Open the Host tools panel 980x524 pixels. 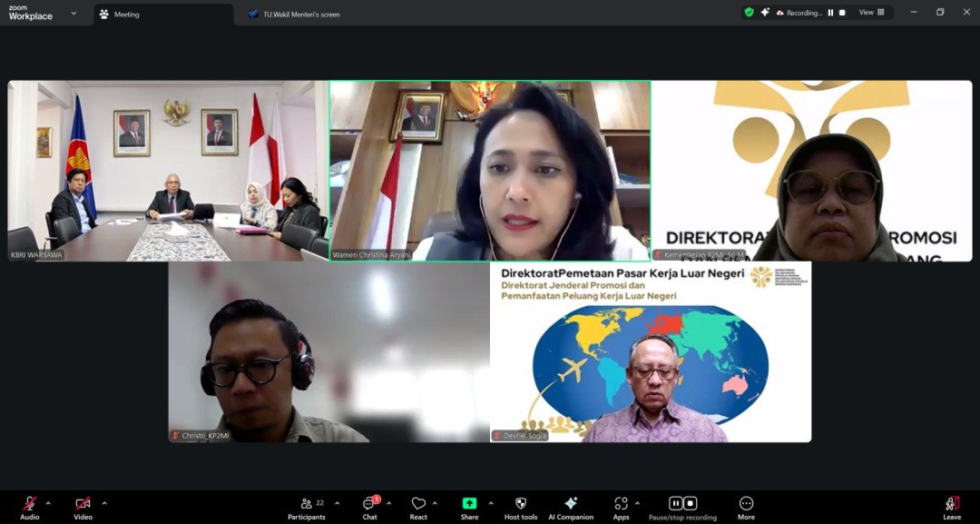[520, 506]
